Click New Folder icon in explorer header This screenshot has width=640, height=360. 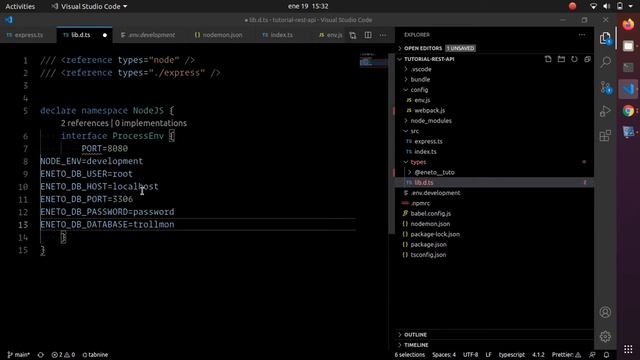(561, 59)
